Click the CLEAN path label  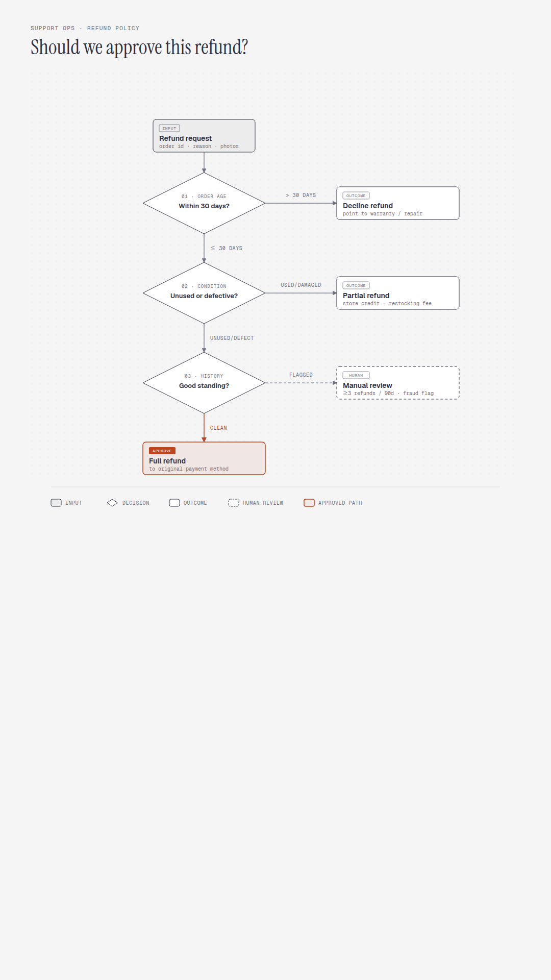click(x=218, y=428)
